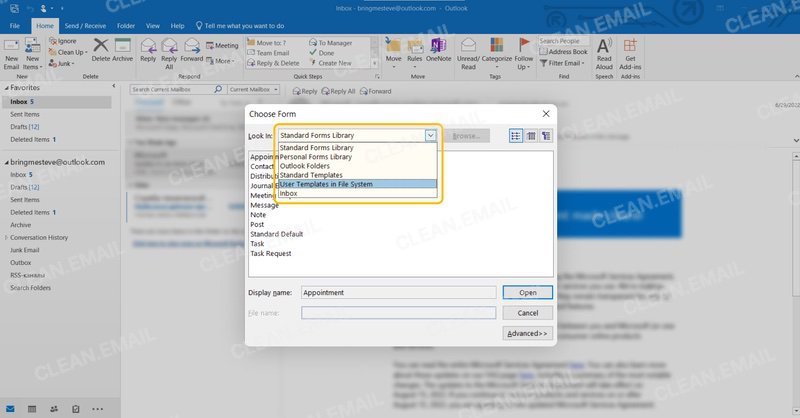Select Standard Default in forms list
Image resolution: width=800 pixels, height=418 pixels.
coord(277,234)
